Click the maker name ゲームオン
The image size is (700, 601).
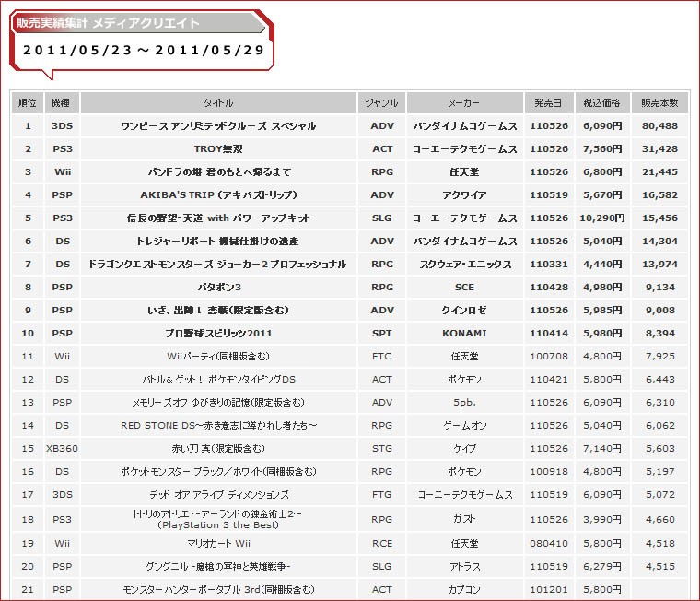click(464, 425)
